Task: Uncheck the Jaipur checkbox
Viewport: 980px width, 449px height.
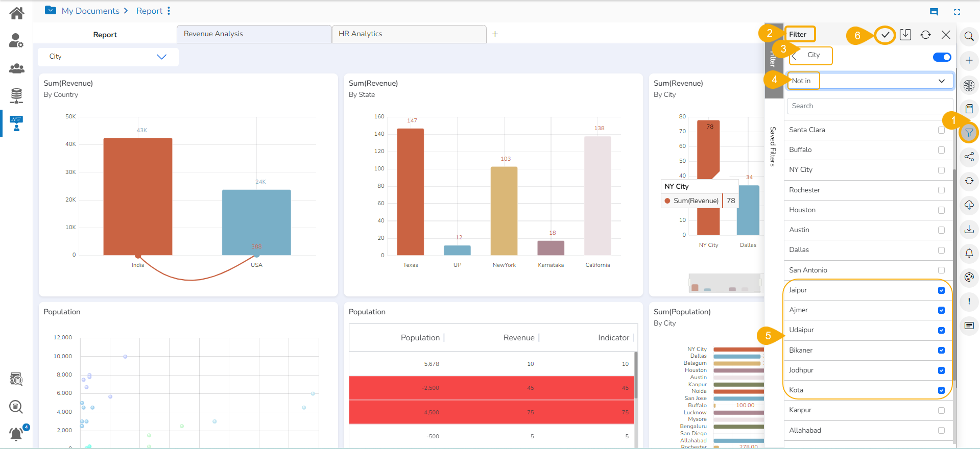Action: (x=941, y=290)
